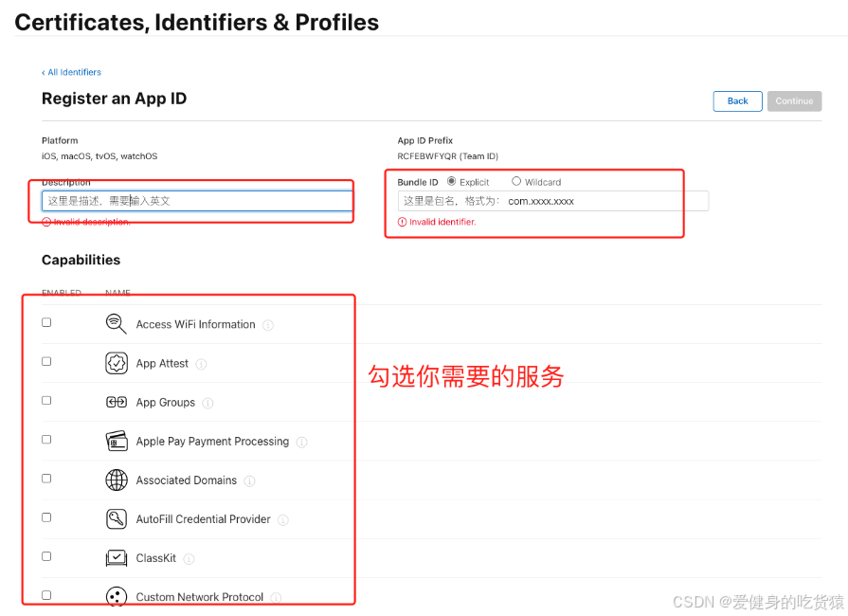Click the AutoFill Credential Provider key icon
The height and width of the screenshot is (616, 848).
117,519
